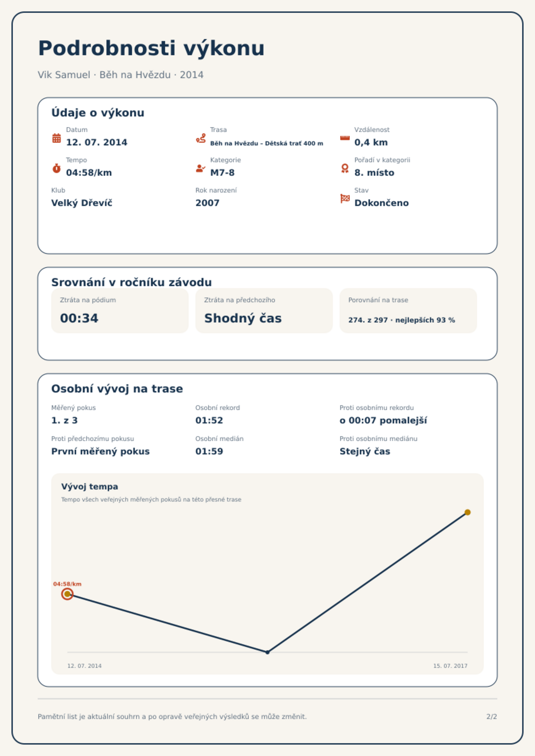
Task: Click the 12. 07. 2014 chart axis label
Action: pos(84,665)
